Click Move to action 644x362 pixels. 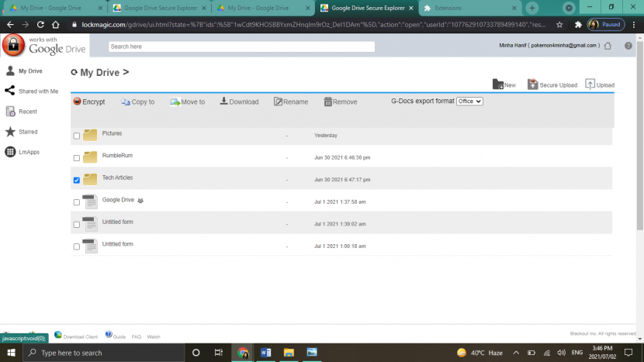(x=188, y=102)
